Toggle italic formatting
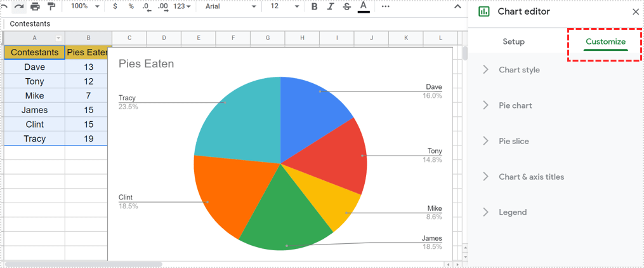644x268 pixels. [331, 6]
